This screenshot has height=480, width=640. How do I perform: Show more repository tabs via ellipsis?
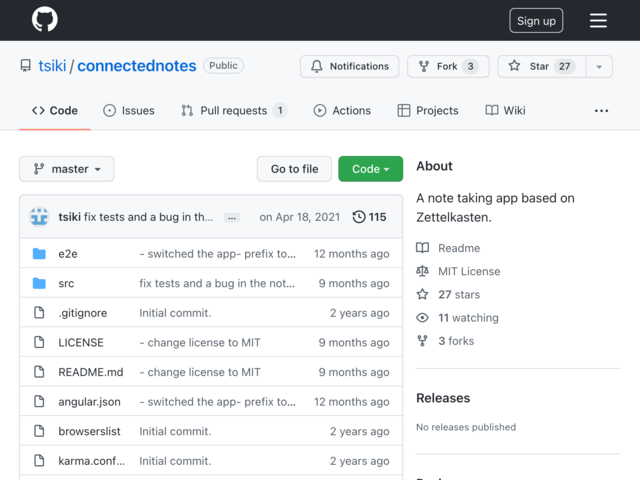click(x=601, y=111)
